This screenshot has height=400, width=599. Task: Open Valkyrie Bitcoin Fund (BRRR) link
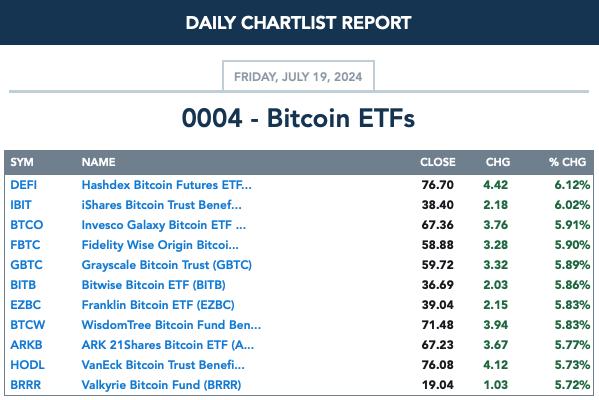161,385
